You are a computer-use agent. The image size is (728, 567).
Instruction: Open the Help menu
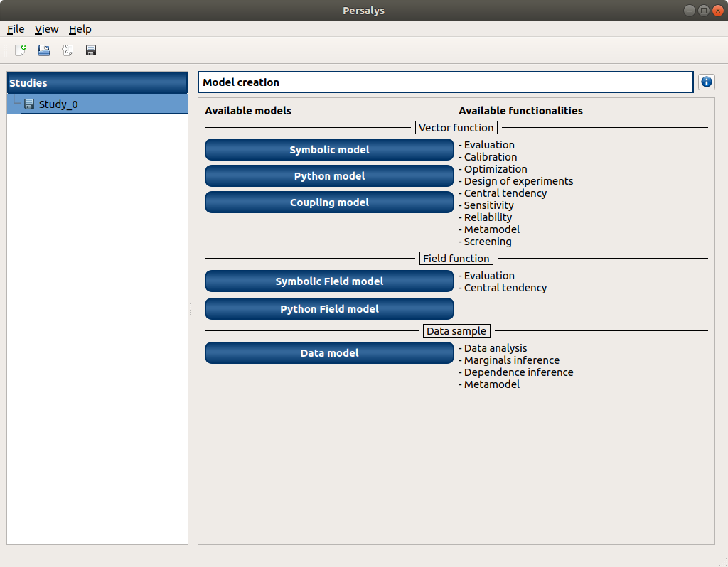coord(80,29)
